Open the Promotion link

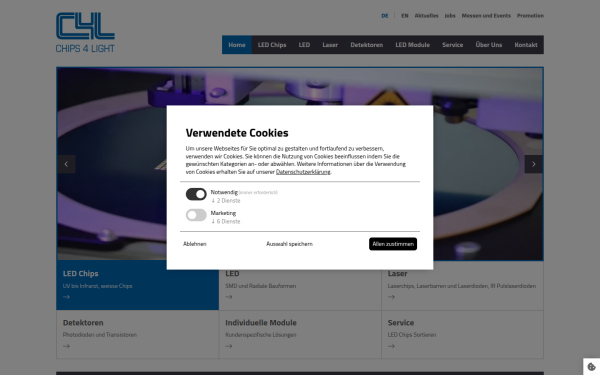click(530, 16)
